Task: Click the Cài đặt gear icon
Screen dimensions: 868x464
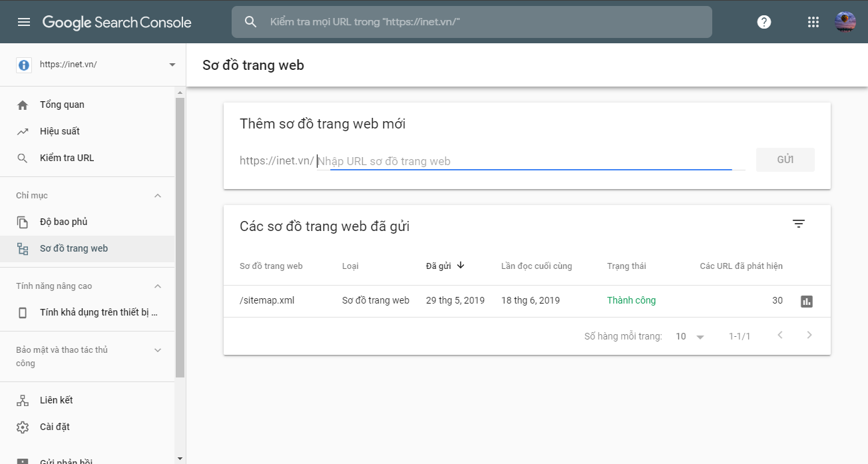Action: click(x=23, y=427)
